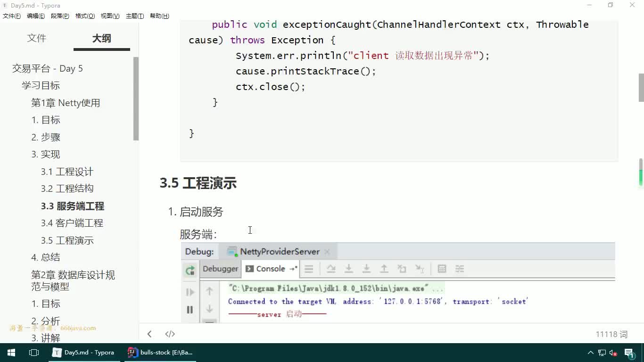Viewport: 644px width, 362px height.
Task: Open the 格式(O) menu
Action: click(x=85, y=16)
